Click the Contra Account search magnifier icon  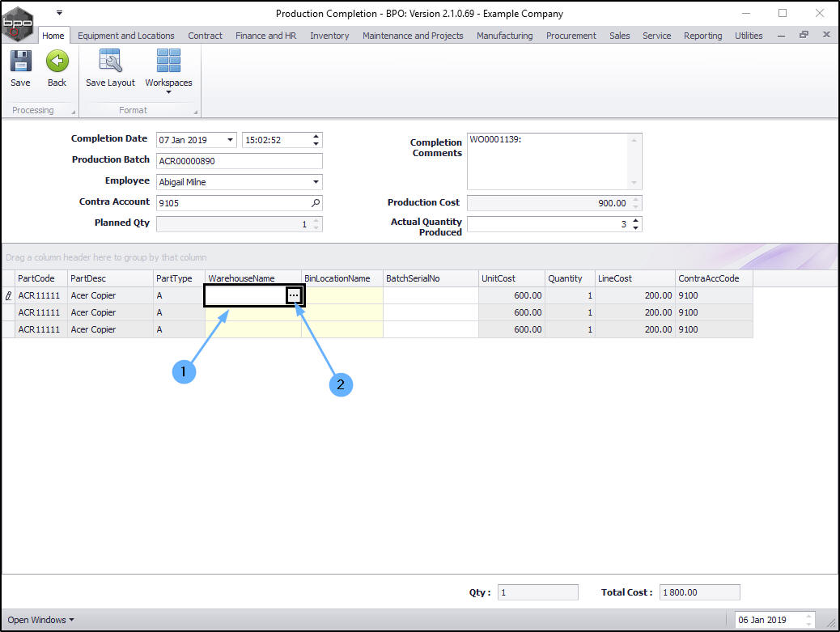(316, 203)
